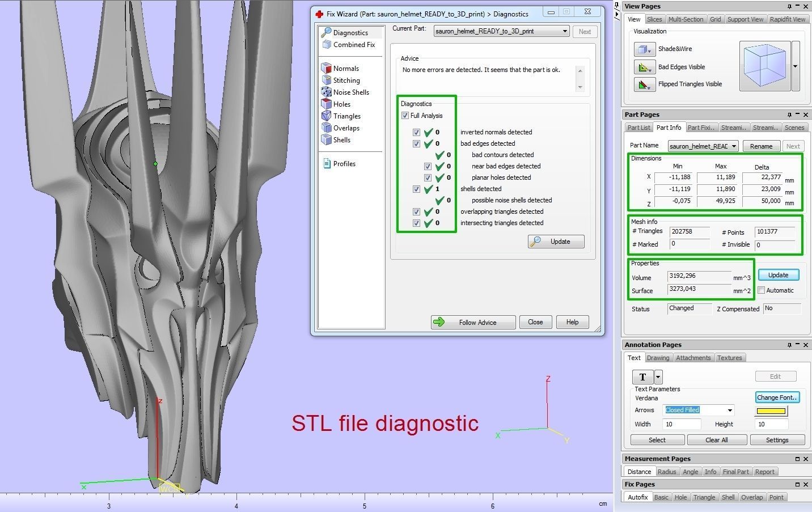
Task: Maximize the Fix Pages panel
Action: tap(797, 484)
